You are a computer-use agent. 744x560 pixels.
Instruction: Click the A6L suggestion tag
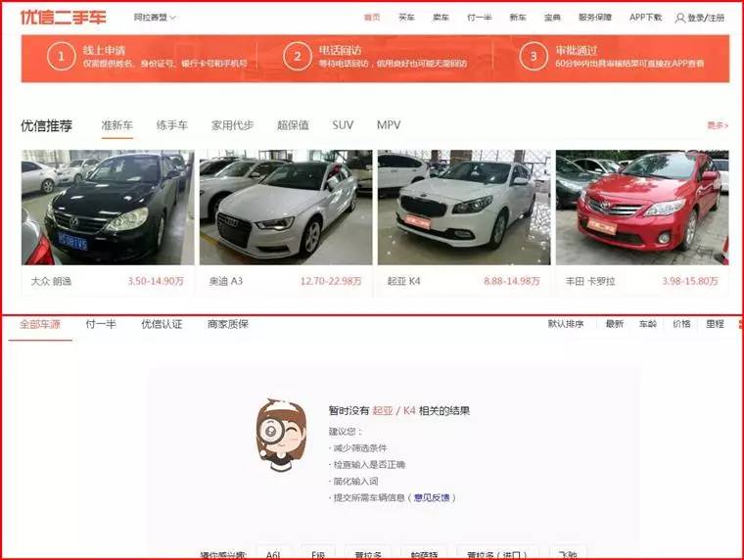pos(274,554)
